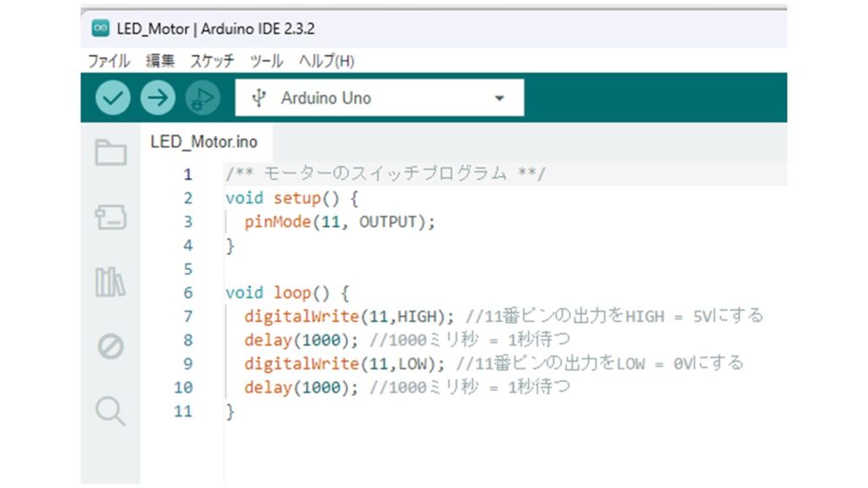Expand the board selector dropdown arrow

[x=499, y=98]
